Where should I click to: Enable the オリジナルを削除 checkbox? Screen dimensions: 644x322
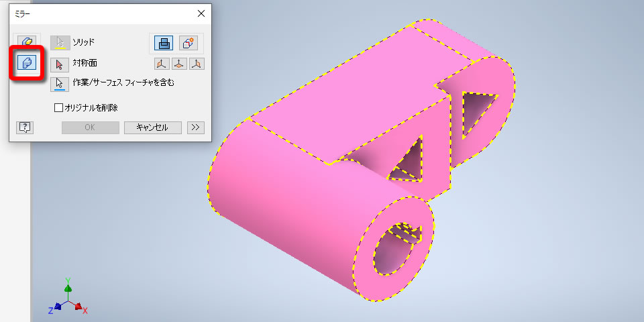pos(59,108)
